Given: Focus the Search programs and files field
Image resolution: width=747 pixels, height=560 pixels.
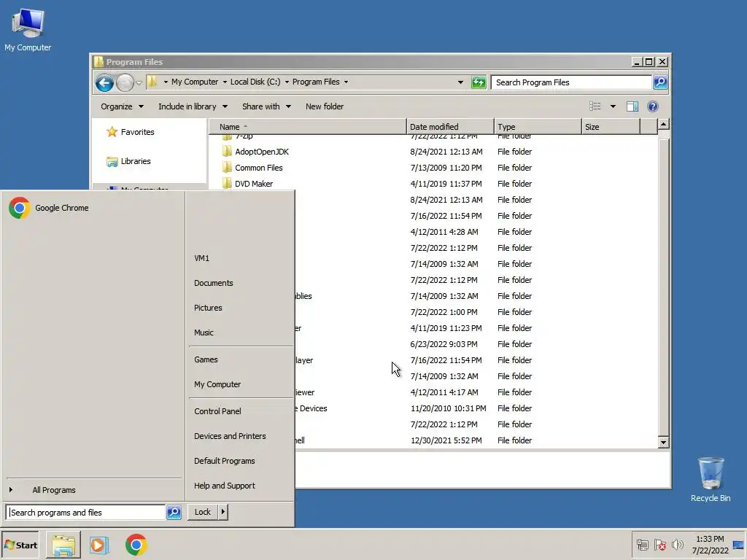Looking at the screenshot, I should click(x=86, y=513).
